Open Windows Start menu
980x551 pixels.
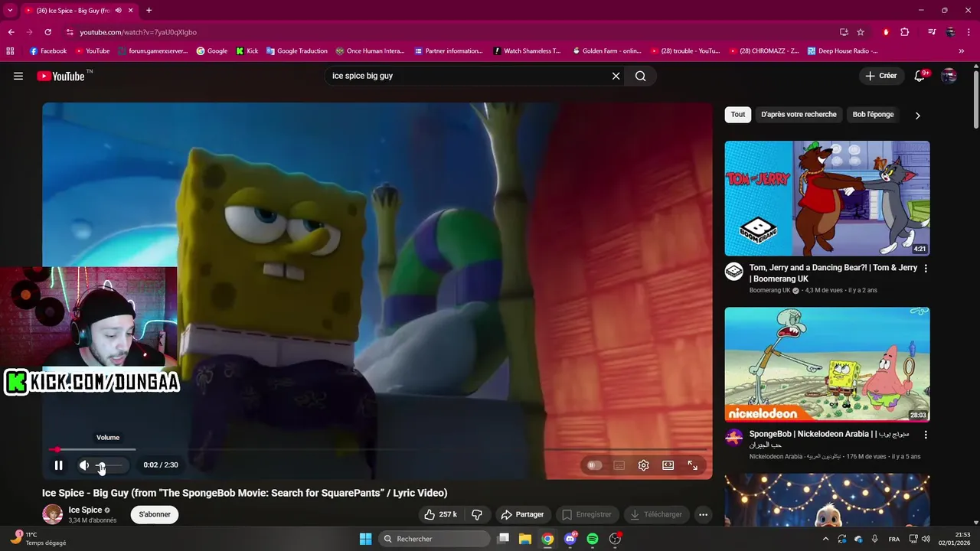pos(365,539)
